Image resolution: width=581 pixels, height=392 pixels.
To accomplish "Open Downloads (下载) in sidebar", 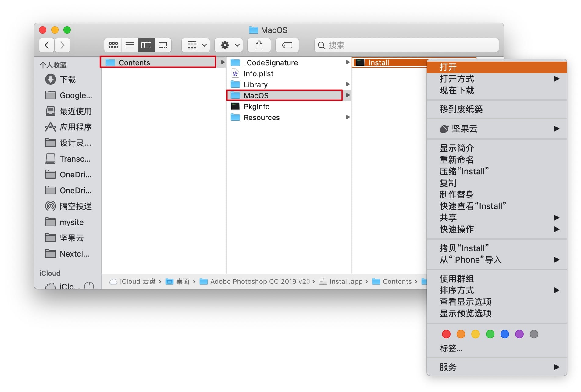I will tap(67, 80).
